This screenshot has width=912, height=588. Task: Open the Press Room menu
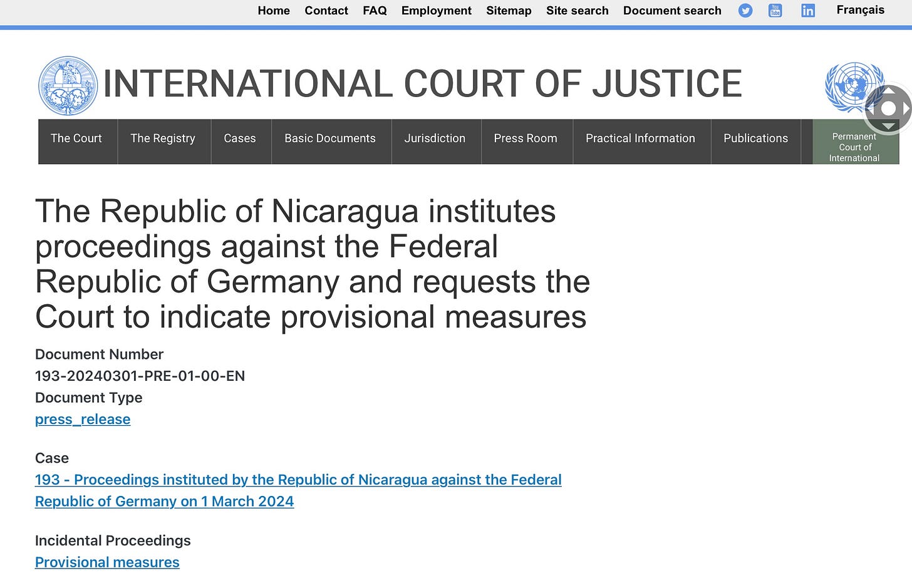tap(526, 142)
